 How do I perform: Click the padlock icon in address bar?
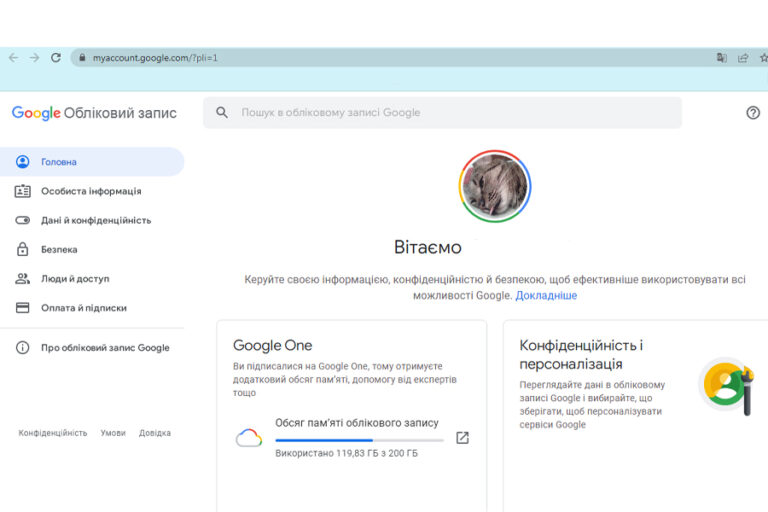point(82,58)
